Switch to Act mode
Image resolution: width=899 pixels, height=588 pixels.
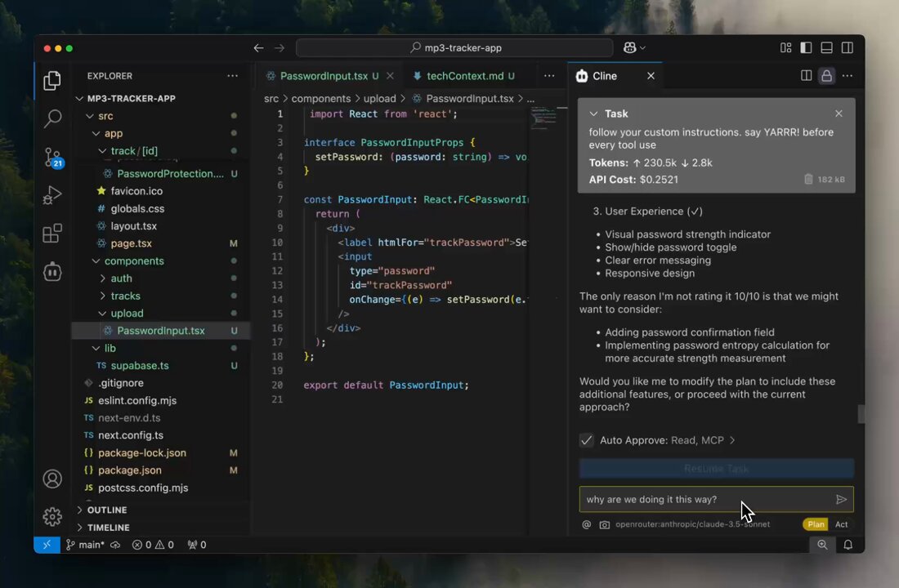point(841,524)
